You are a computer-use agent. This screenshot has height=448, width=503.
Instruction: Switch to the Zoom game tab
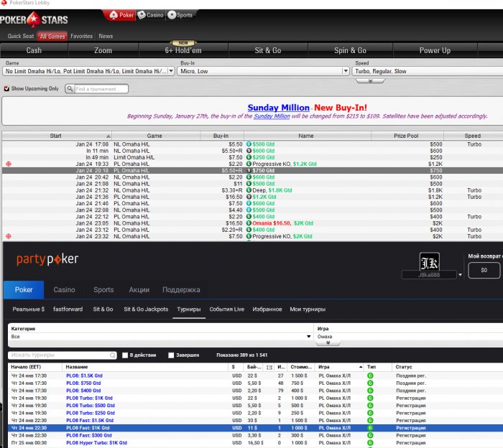(x=103, y=51)
